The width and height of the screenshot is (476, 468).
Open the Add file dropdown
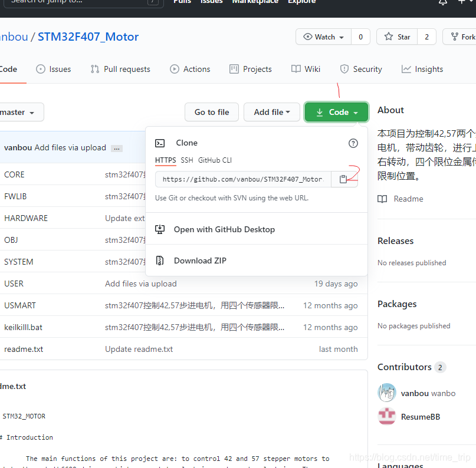click(x=272, y=112)
